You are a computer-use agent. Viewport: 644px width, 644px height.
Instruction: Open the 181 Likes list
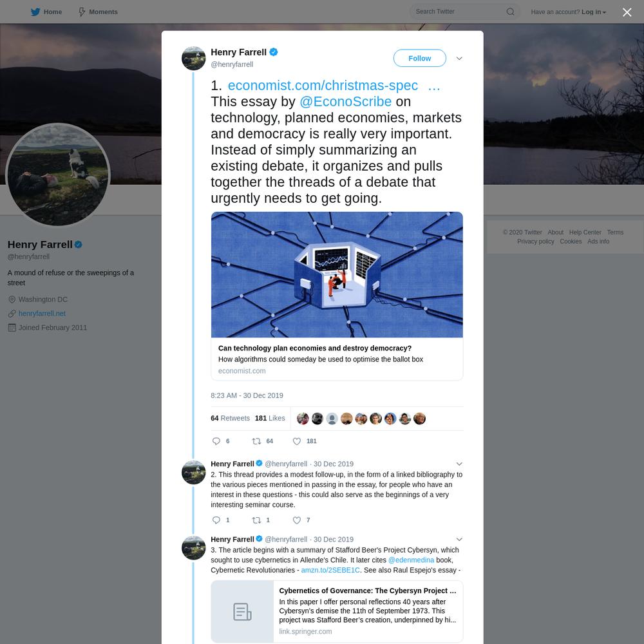tap(270, 418)
